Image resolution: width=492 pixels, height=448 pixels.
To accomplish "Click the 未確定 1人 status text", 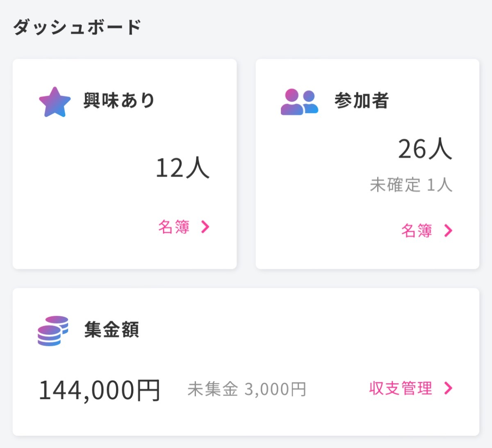I will coord(411,185).
